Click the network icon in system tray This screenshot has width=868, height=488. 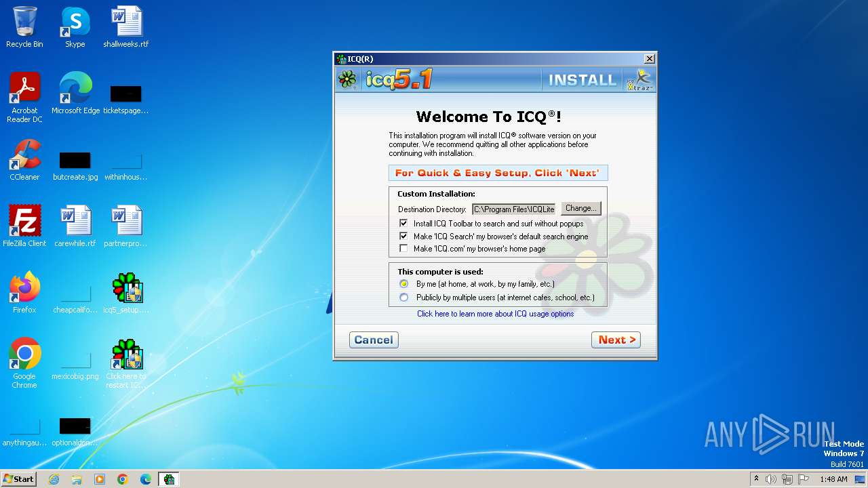(787, 479)
